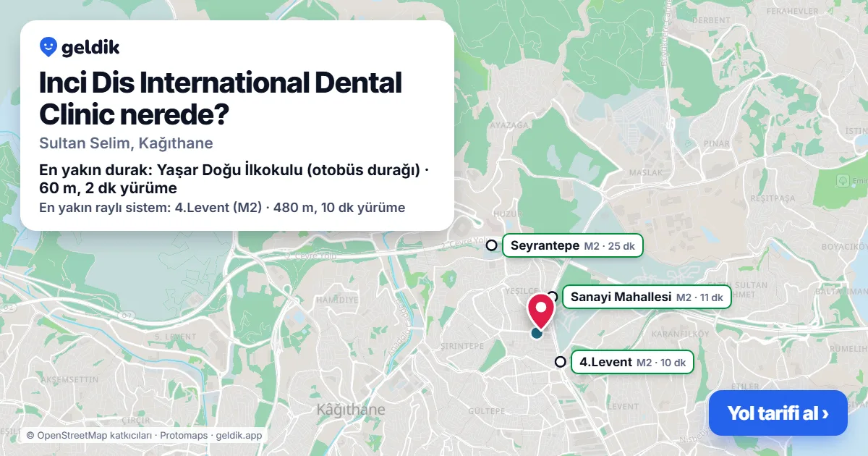Screen dimensions: 868x456
Task: Open the 4.Levent M2 10 dk label
Action: coord(632,362)
